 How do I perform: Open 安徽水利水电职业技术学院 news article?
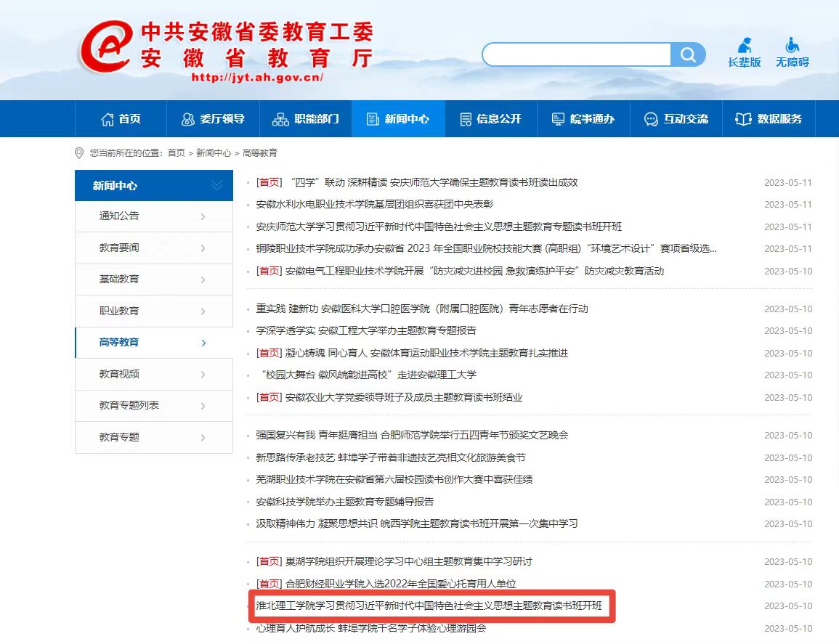click(375, 205)
